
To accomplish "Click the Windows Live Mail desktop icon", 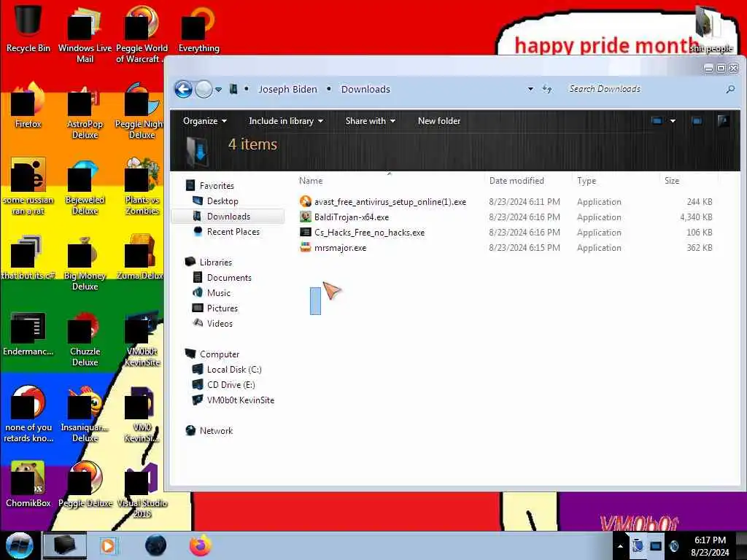I will tap(85, 34).
